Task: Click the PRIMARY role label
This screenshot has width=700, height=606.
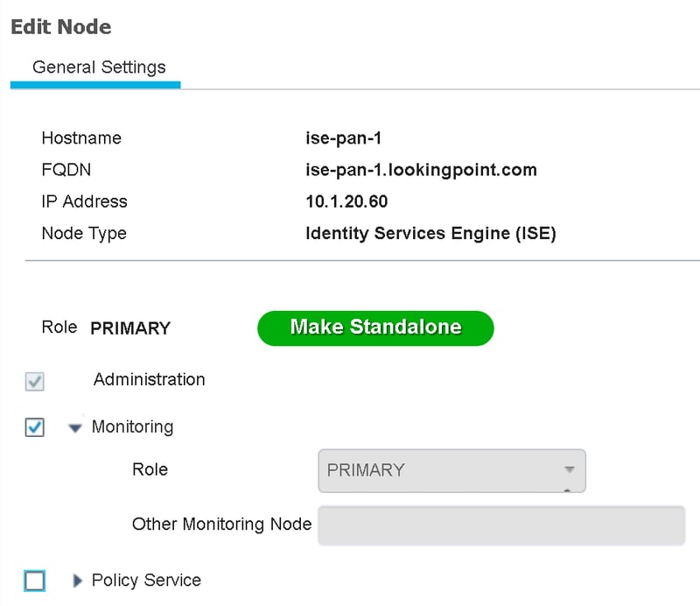Action: (130, 328)
